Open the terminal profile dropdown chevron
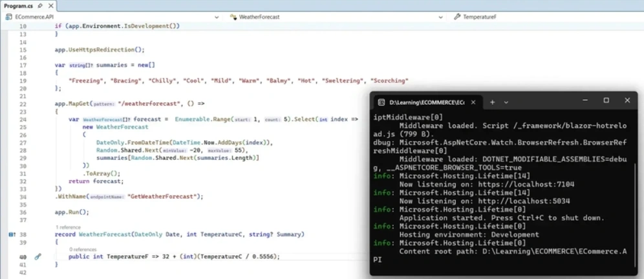The image size is (644, 279). tap(506, 102)
